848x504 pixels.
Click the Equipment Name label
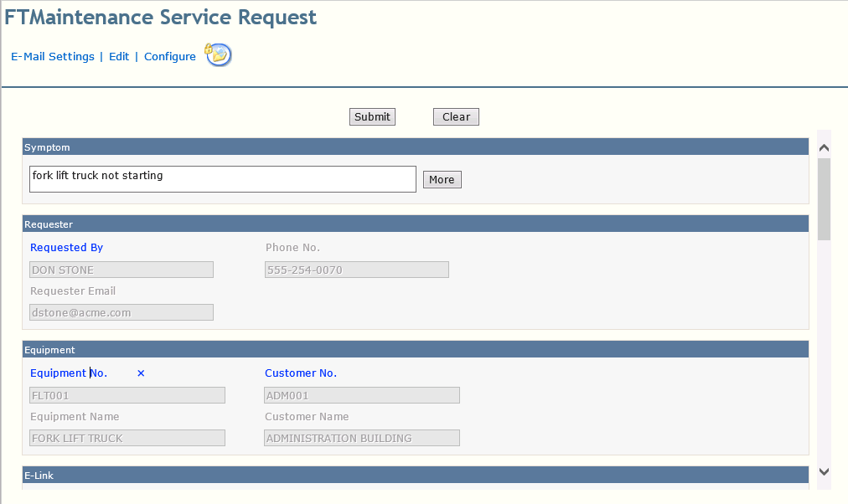pos(75,416)
